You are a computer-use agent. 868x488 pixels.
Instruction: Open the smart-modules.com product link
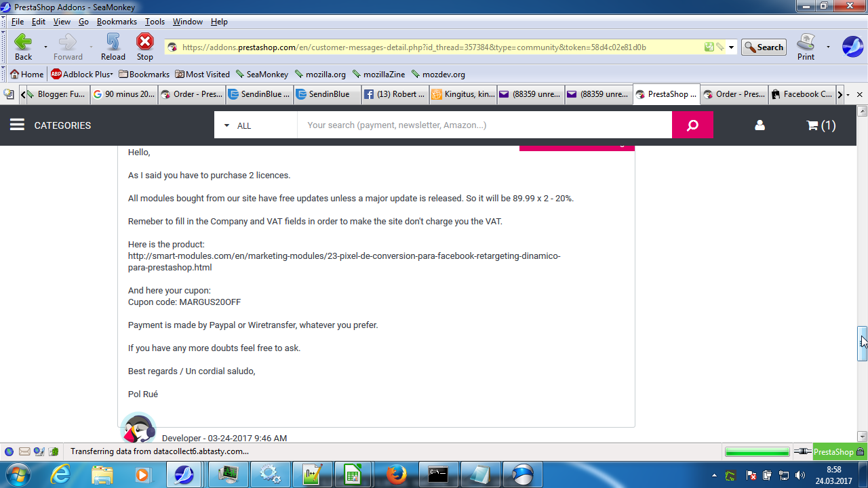344,262
